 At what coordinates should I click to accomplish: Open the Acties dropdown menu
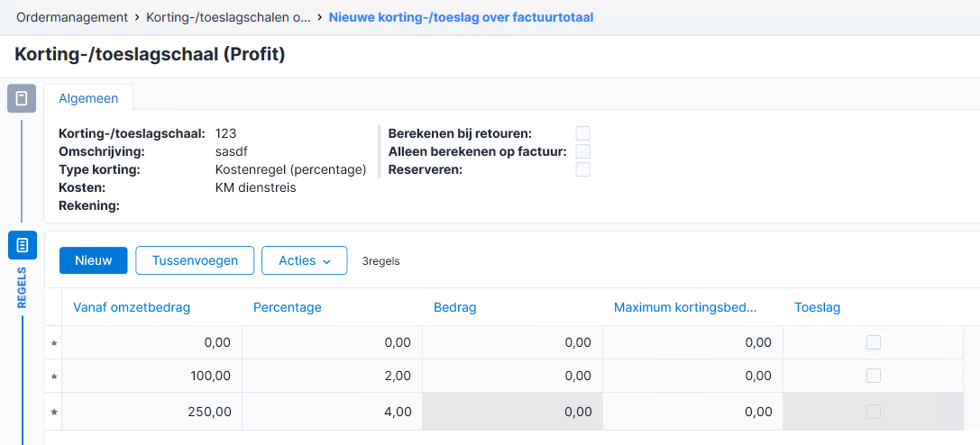[305, 260]
